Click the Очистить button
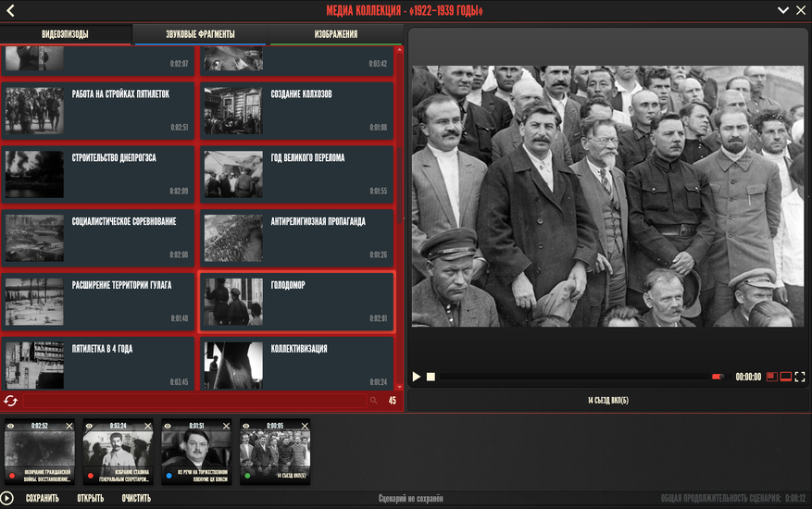Viewport: 812px width, 509px height. [x=136, y=498]
